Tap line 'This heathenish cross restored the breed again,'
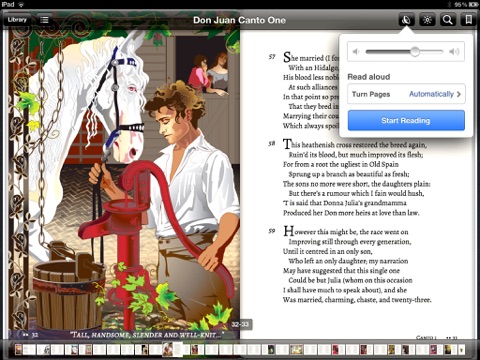 [355, 145]
